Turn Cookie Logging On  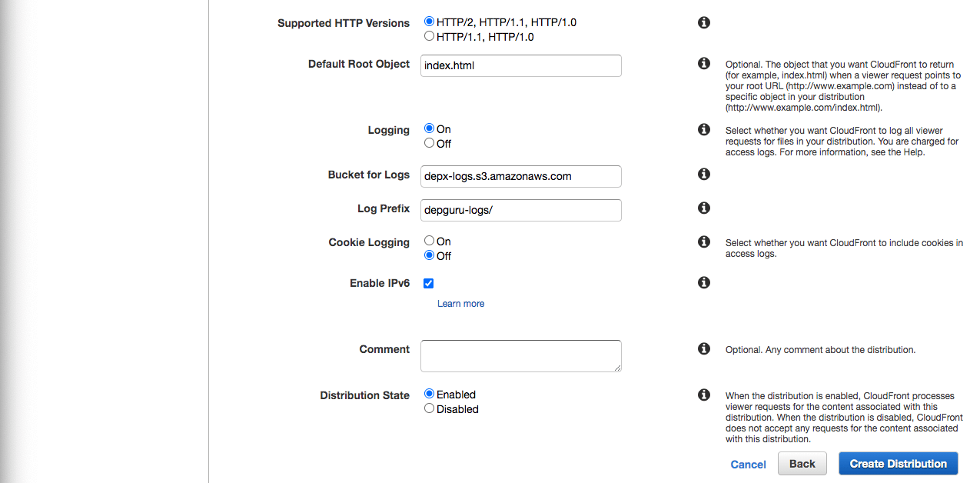point(430,241)
